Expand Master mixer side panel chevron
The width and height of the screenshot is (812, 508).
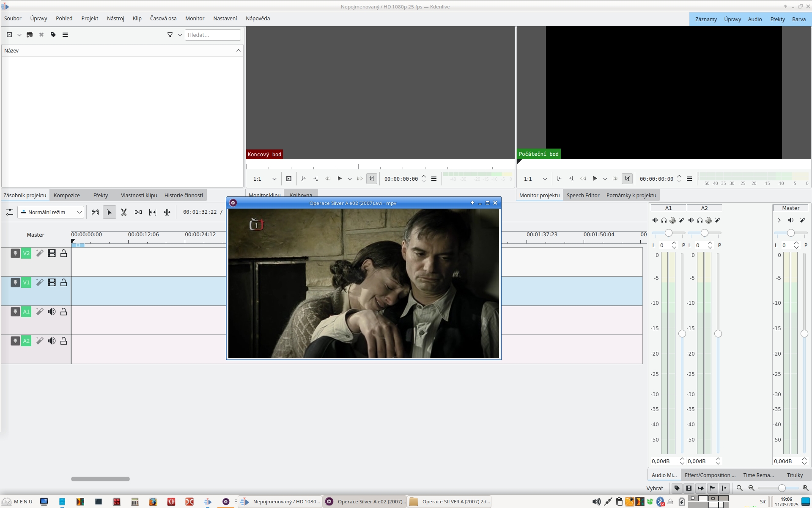tap(779, 220)
